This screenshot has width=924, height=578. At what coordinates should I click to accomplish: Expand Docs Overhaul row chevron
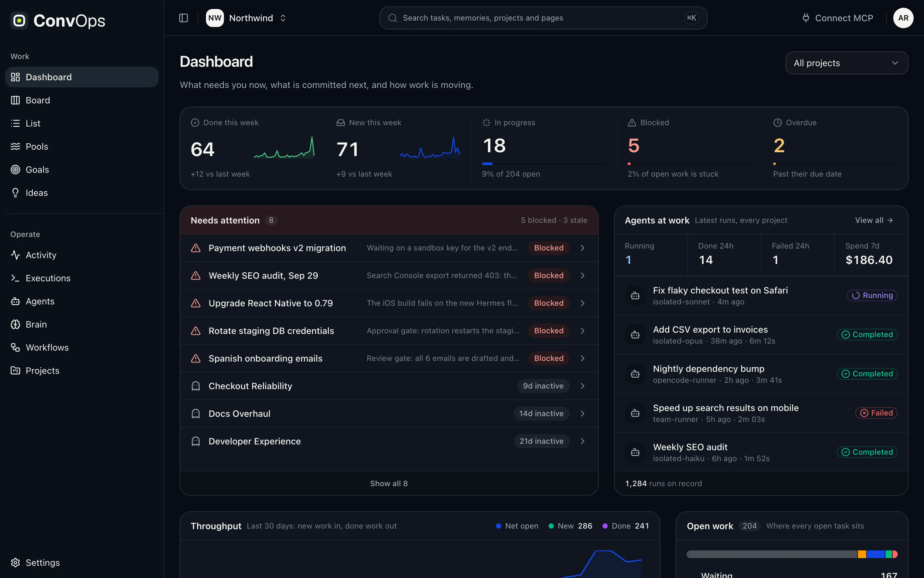(x=583, y=414)
